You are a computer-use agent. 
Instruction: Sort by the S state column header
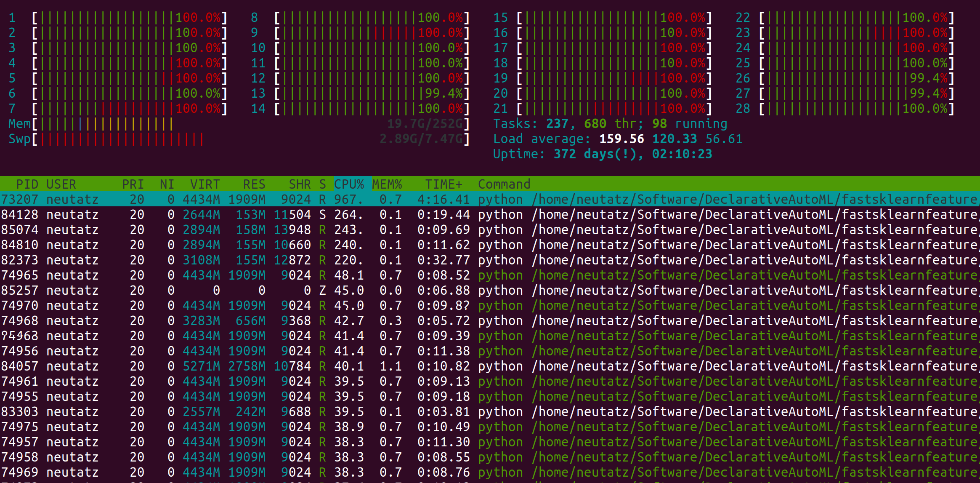coord(322,184)
